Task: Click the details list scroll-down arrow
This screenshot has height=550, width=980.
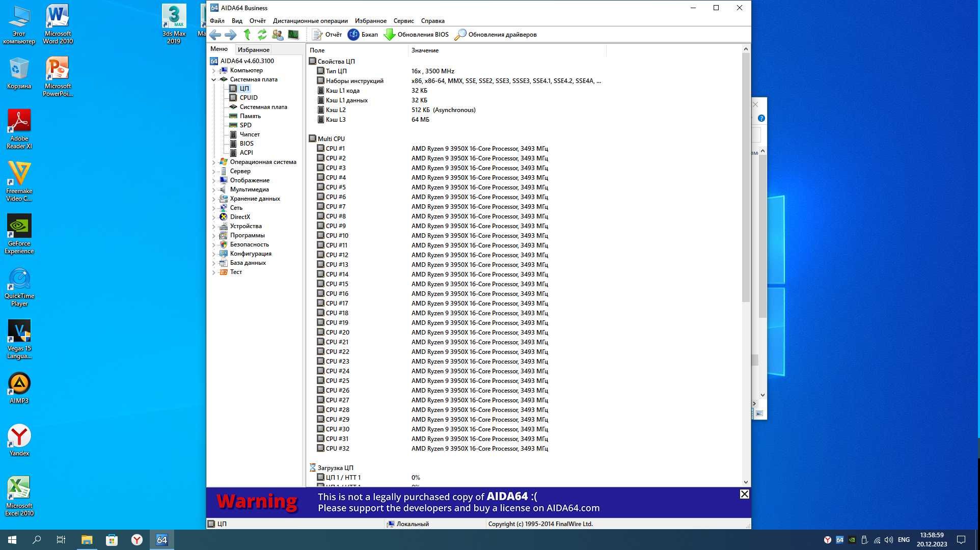Action: pos(746,482)
